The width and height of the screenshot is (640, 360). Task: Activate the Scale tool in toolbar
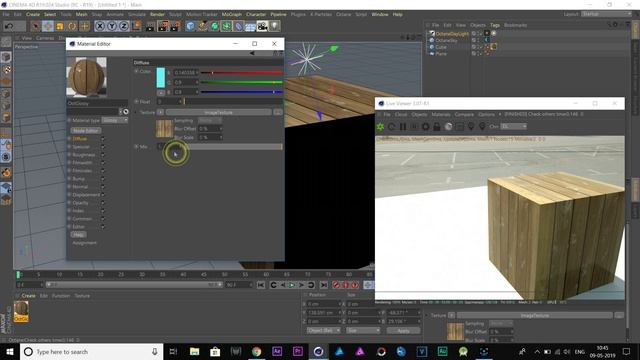point(60,26)
